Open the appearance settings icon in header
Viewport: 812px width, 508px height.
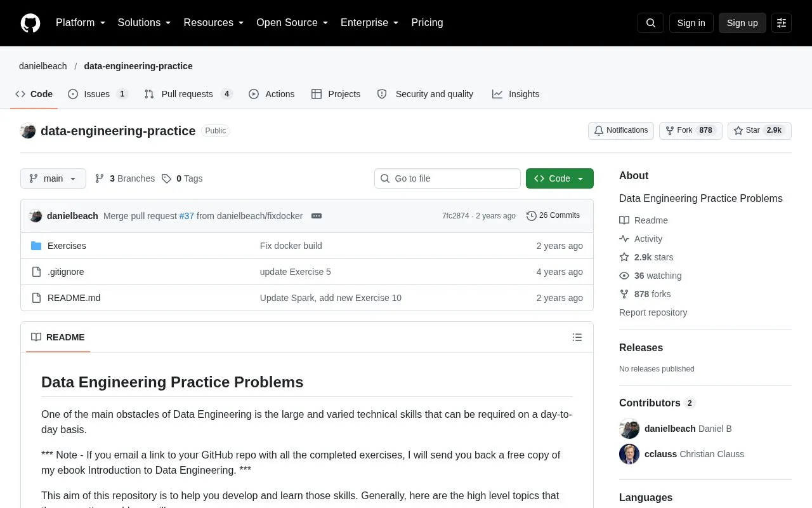(782, 23)
